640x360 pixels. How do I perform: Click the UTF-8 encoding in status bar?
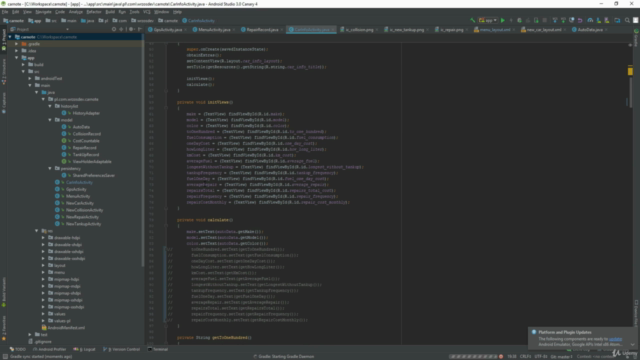pos(541,357)
